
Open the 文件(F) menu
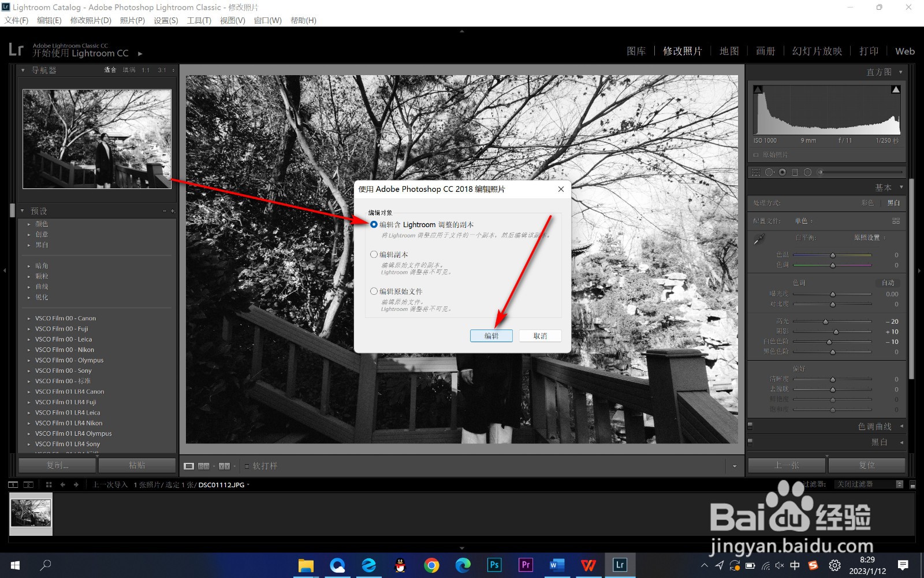coord(16,20)
